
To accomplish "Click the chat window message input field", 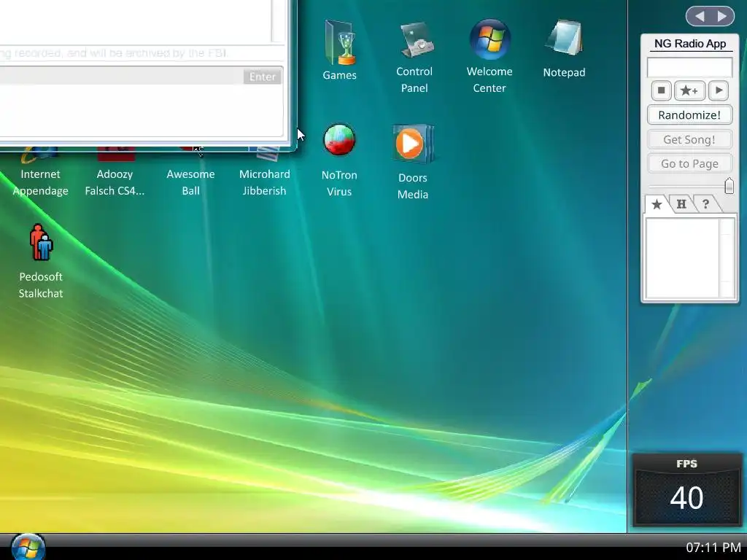I will coord(122,76).
